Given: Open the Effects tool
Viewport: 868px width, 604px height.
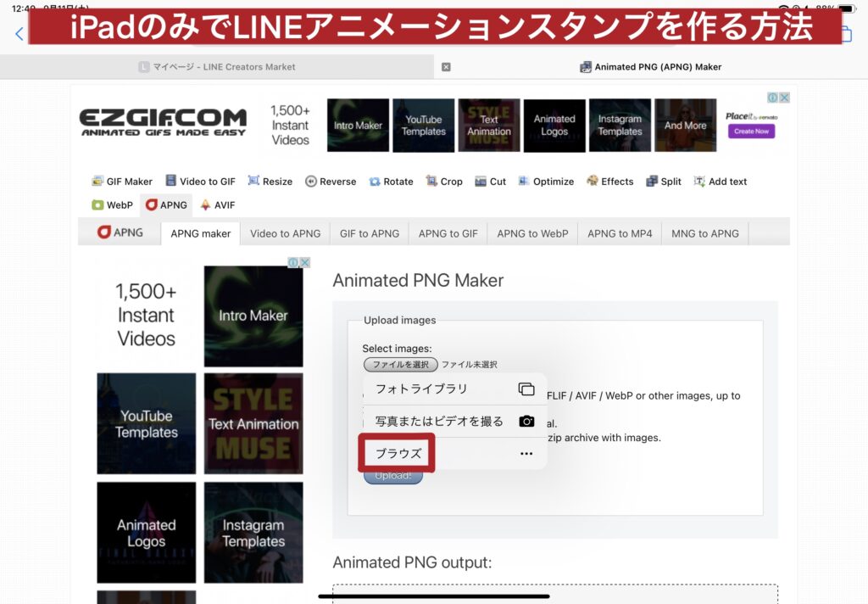Looking at the screenshot, I should coord(610,182).
